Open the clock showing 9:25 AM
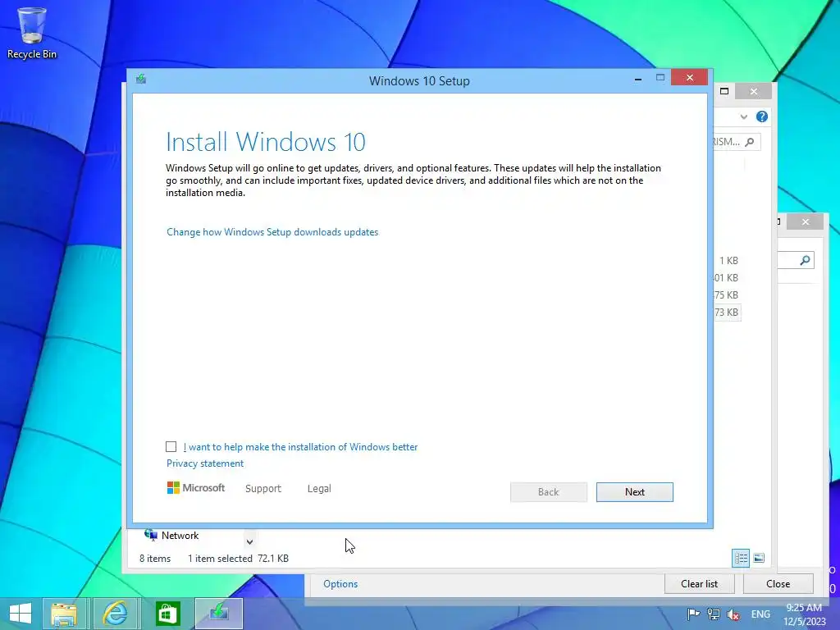The height and width of the screenshot is (630, 840). (x=804, y=614)
